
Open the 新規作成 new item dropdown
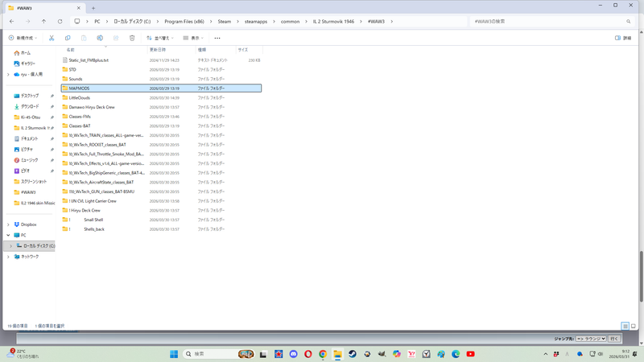[23, 38]
